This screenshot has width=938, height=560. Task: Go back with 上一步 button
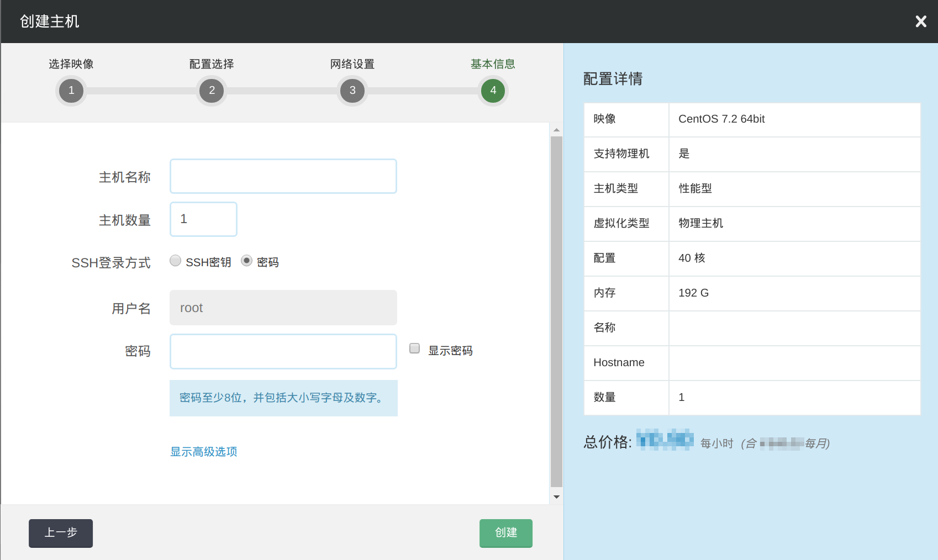(61, 533)
